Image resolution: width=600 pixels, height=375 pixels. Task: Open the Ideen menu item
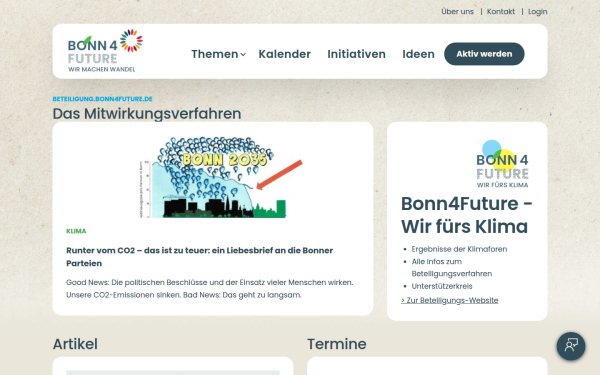418,54
